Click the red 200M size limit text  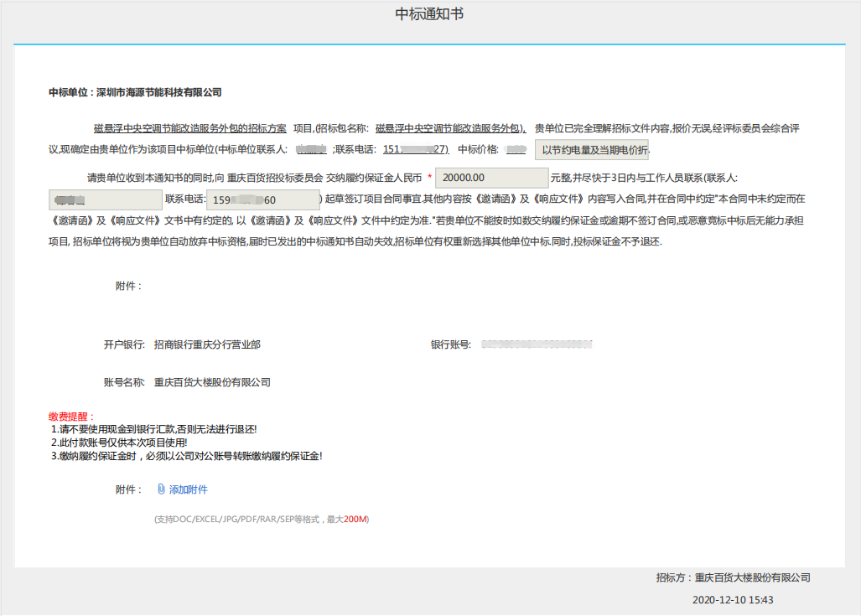355,520
